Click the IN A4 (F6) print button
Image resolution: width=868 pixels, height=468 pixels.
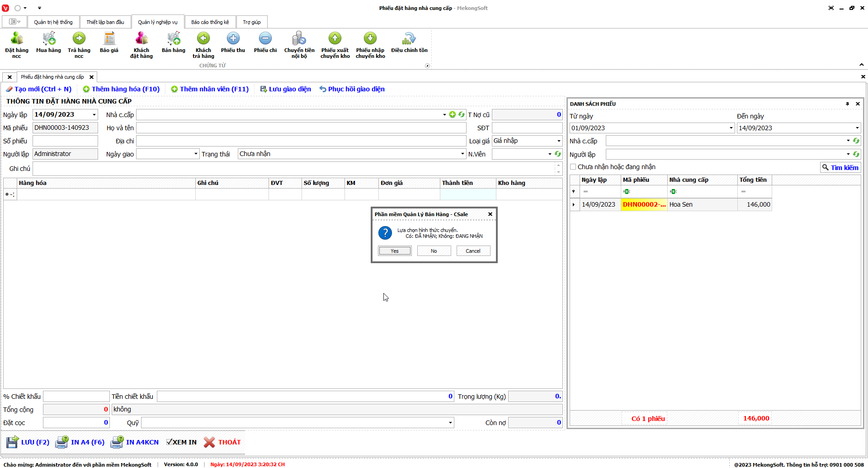coord(80,442)
